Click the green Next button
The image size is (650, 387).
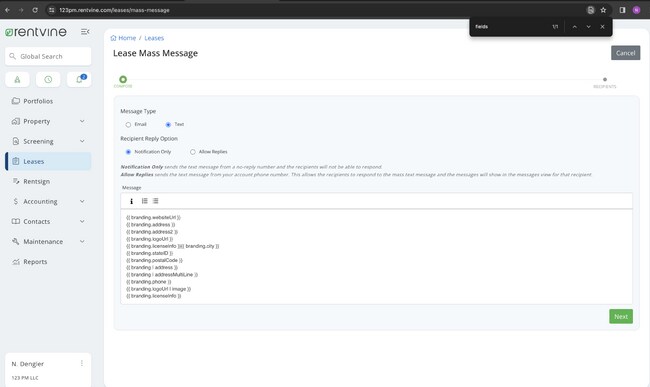pos(621,316)
